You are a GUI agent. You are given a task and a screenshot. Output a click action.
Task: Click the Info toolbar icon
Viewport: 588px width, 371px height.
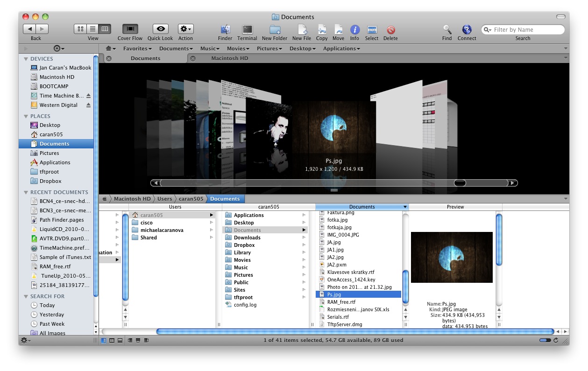[354, 29]
